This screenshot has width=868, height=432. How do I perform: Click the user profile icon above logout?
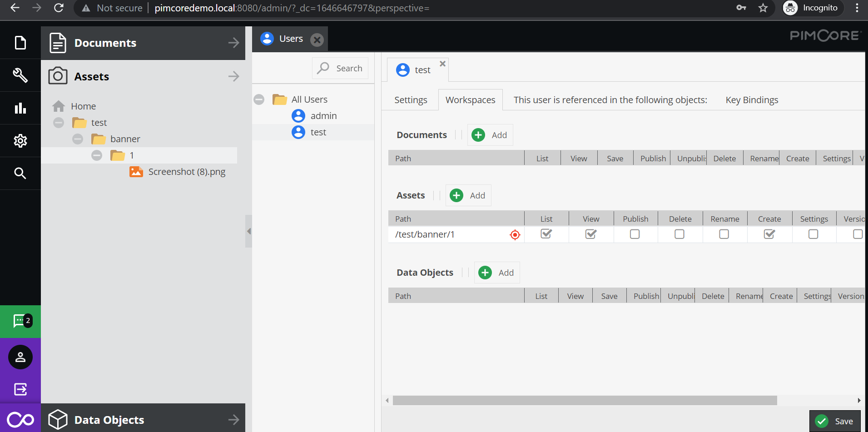[x=20, y=357]
